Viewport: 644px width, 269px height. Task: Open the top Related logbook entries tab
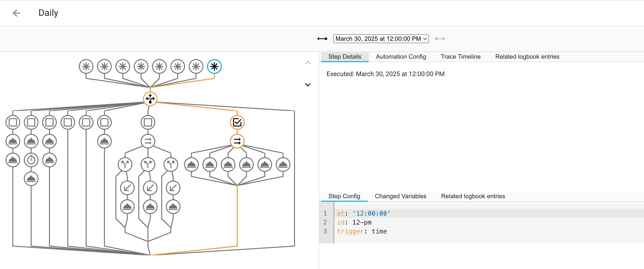pyautogui.click(x=527, y=57)
